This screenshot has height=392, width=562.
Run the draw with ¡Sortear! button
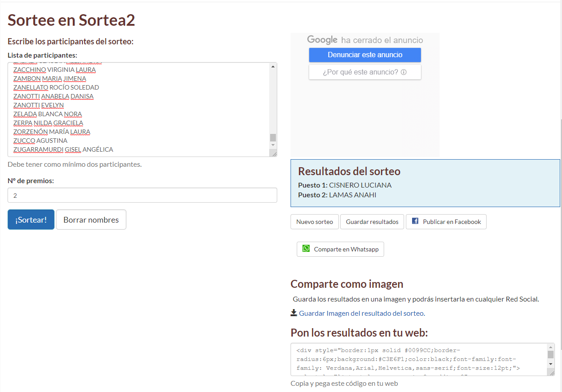pyautogui.click(x=31, y=220)
